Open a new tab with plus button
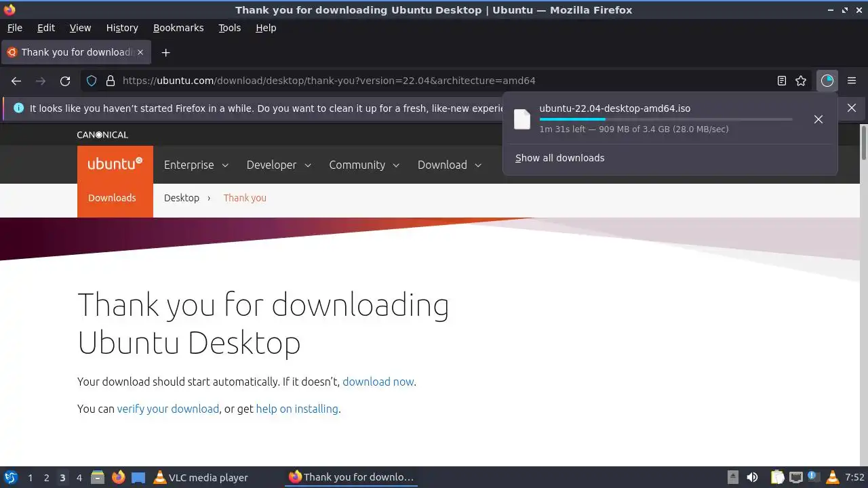Screen dimensions: 868x488 click(165, 52)
